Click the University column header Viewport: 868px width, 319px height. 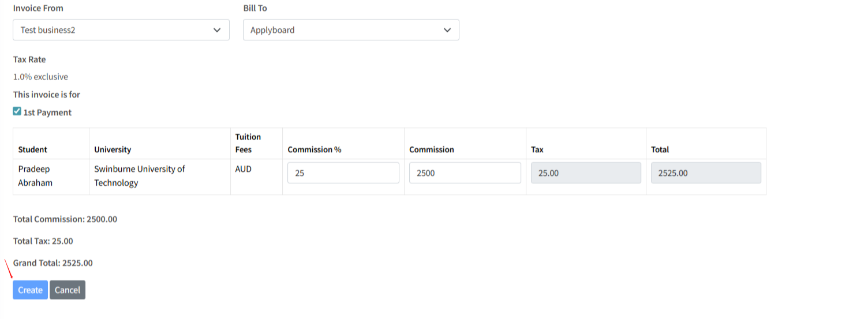tap(113, 149)
